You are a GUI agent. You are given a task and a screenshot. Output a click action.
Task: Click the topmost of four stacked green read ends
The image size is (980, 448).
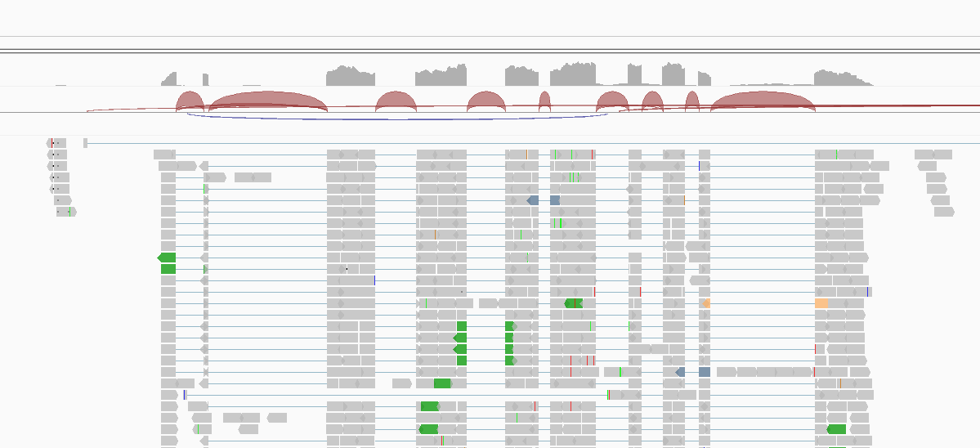pos(461,326)
